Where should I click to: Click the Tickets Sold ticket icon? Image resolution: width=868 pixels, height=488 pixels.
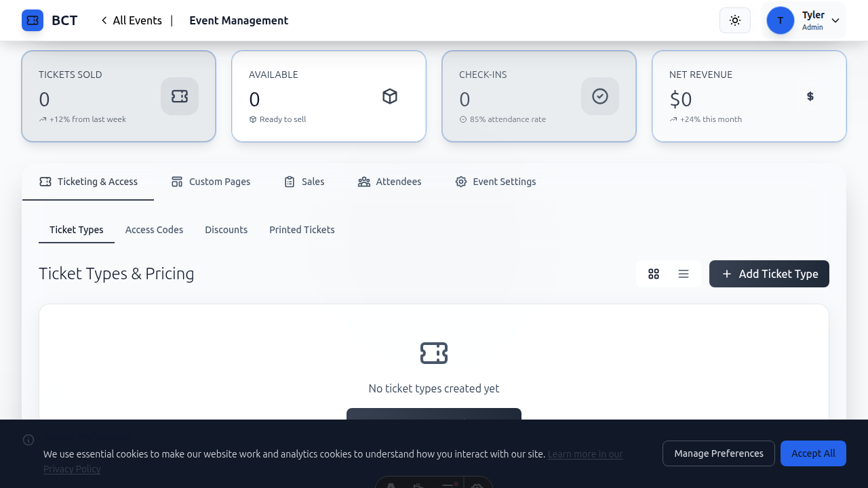tap(180, 96)
